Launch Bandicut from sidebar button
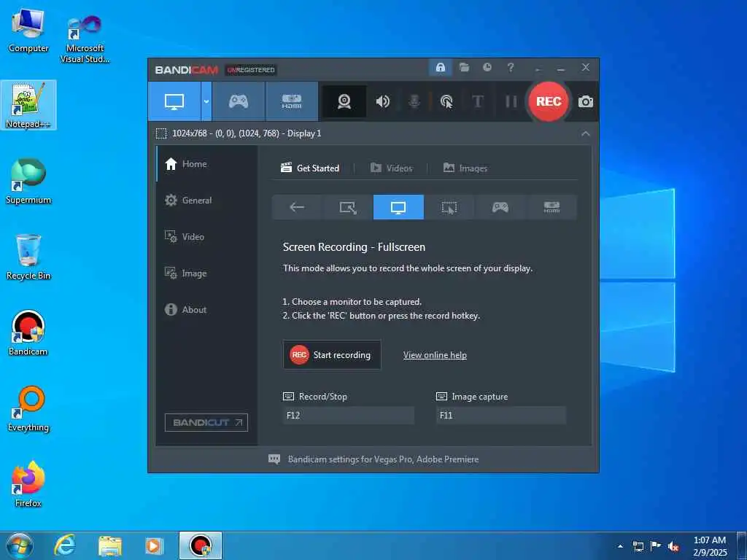Image resolution: width=747 pixels, height=560 pixels. pyautogui.click(x=206, y=422)
